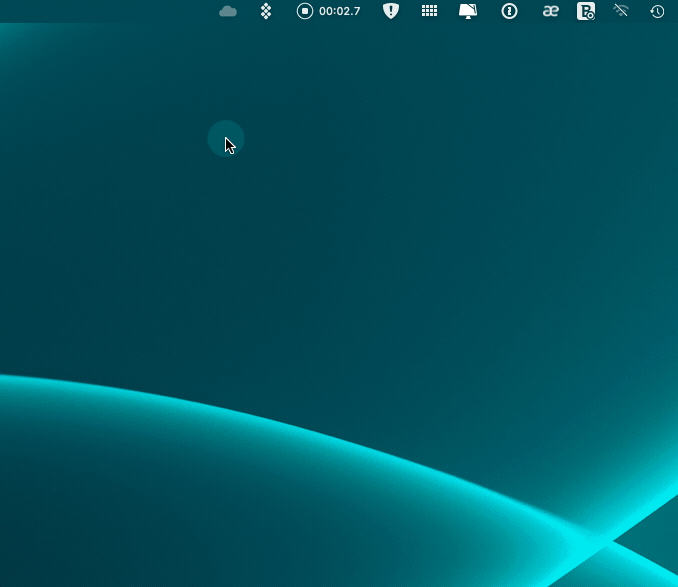678x587 pixels.
Task: Open the document with gear icon
Action: point(586,11)
